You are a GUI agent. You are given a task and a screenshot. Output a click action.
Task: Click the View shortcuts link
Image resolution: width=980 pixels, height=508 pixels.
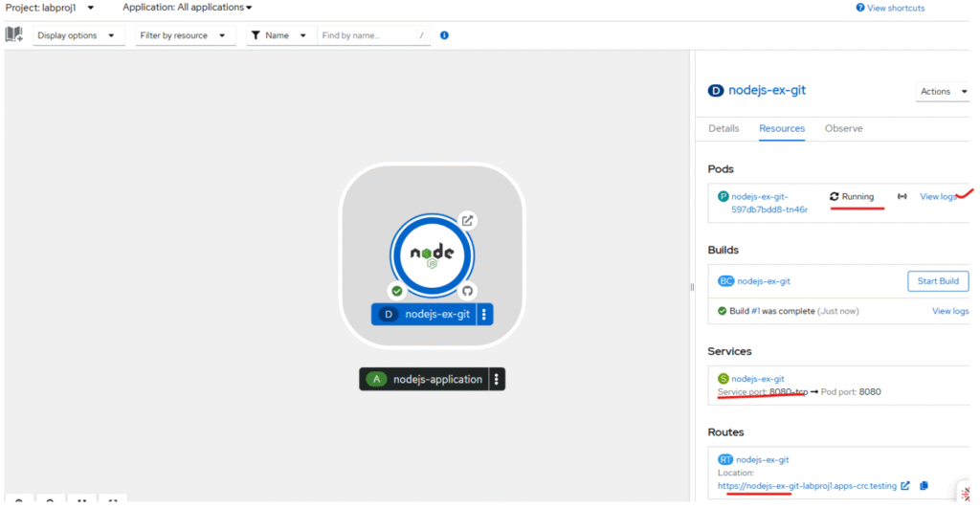[890, 8]
